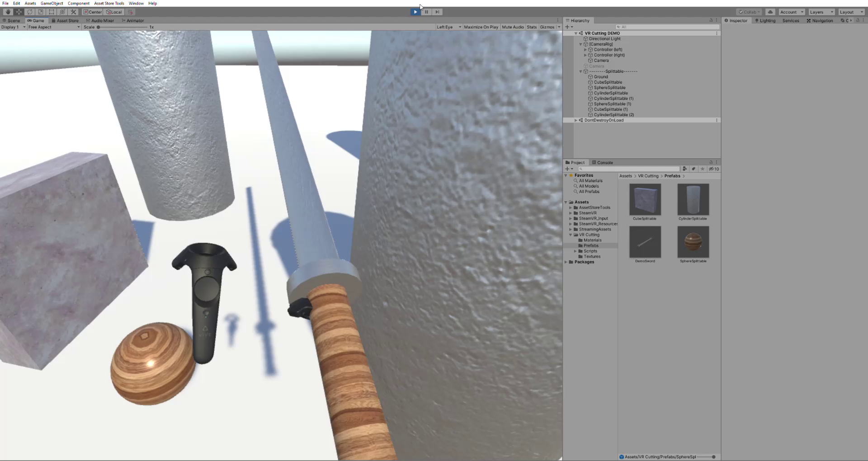Screen dimensions: 868x461
Task: Select the Move tool in the toolbar
Action: [19, 12]
